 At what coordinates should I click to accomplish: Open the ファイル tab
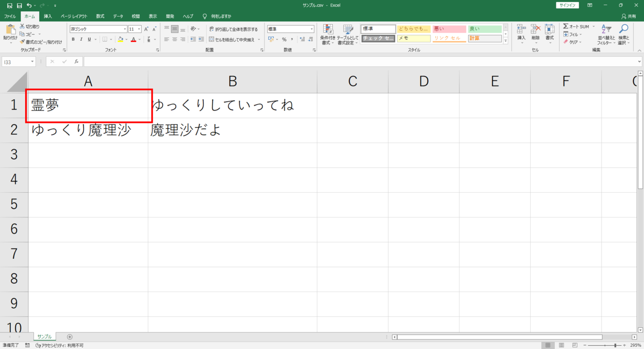(x=10, y=16)
